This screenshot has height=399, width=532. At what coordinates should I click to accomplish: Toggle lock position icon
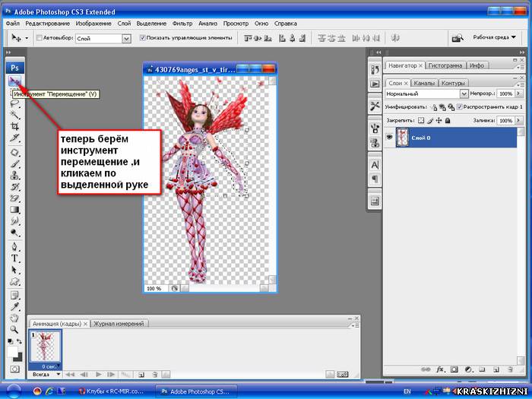click(x=439, y=120)
